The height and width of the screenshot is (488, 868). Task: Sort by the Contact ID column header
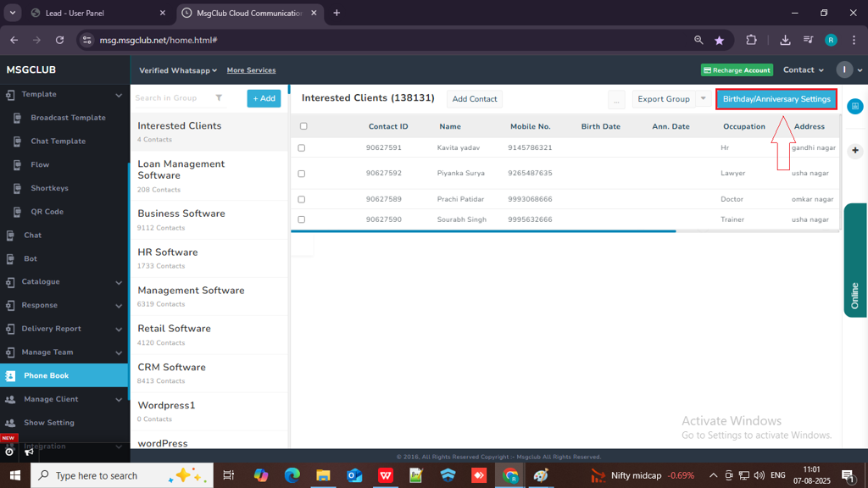click(388, 127)
